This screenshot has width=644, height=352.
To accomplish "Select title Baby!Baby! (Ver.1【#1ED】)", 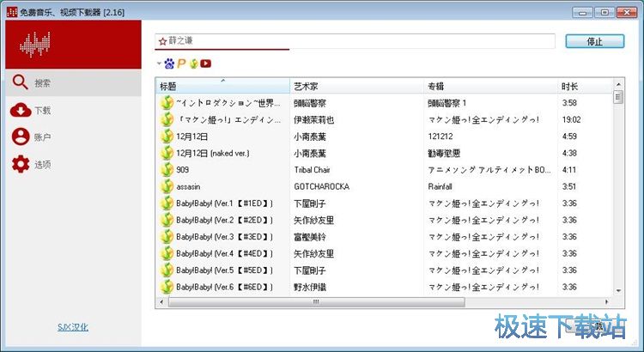I will click(225, 203).
